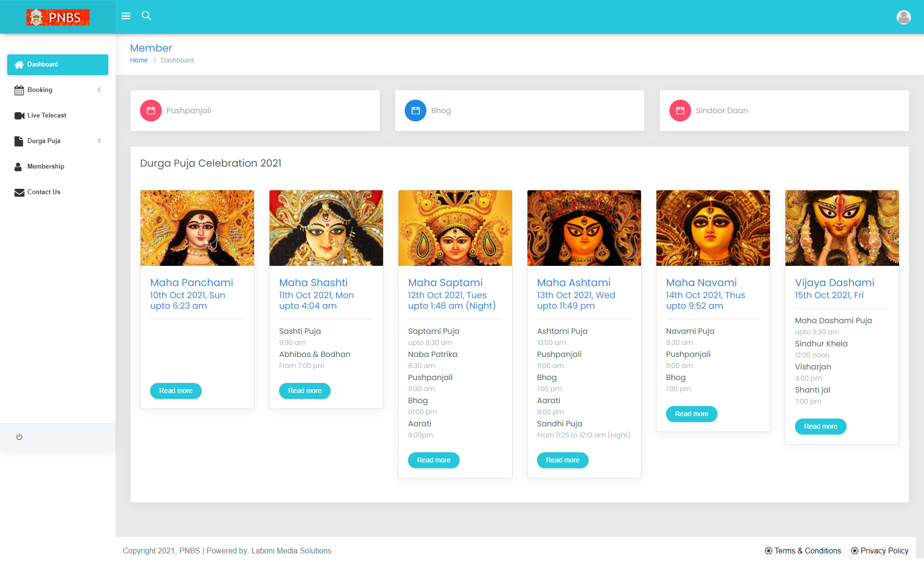Click 'Durga Puja Celebration 2021' heading
This screenshot has height=565, width=924.
click(211, 163)
